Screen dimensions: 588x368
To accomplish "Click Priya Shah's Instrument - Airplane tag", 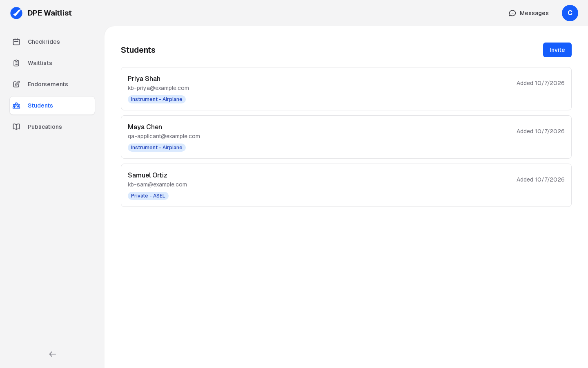I will click(x=157, y=99).
